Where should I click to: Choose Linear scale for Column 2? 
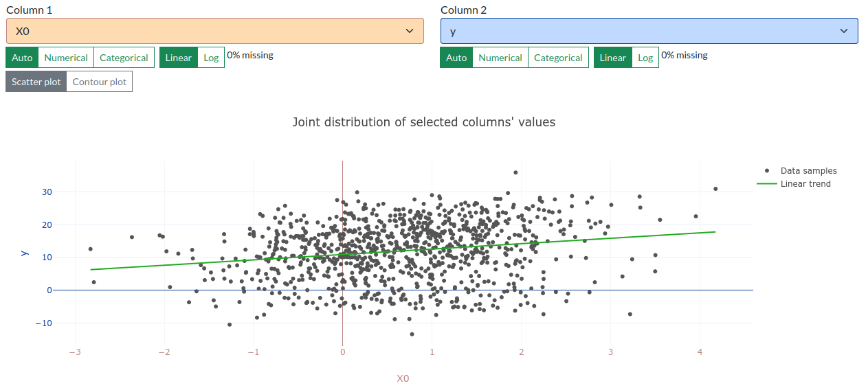pos(613,58)
